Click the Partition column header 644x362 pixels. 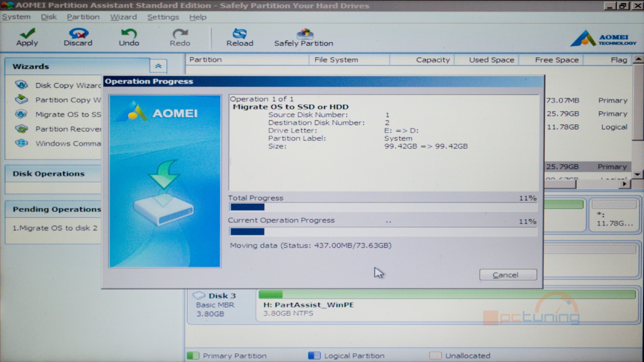click(x=247, y=60)
